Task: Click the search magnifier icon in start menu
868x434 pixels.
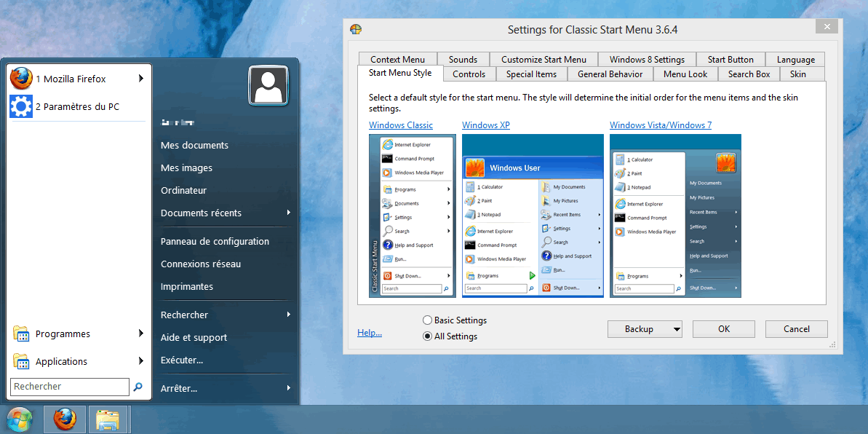Action: pos(138,387)
